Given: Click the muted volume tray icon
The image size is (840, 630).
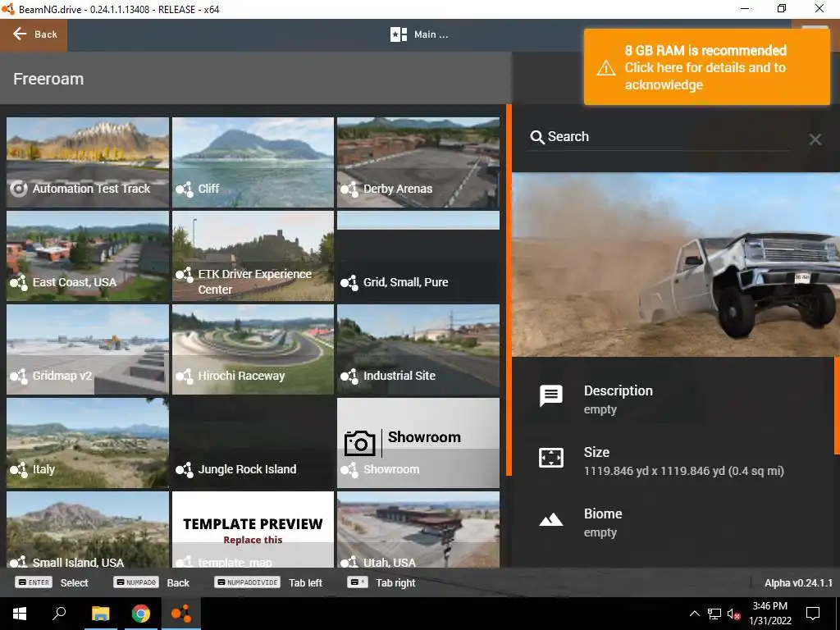Looking at the screenshot, I should pos(733,614).
